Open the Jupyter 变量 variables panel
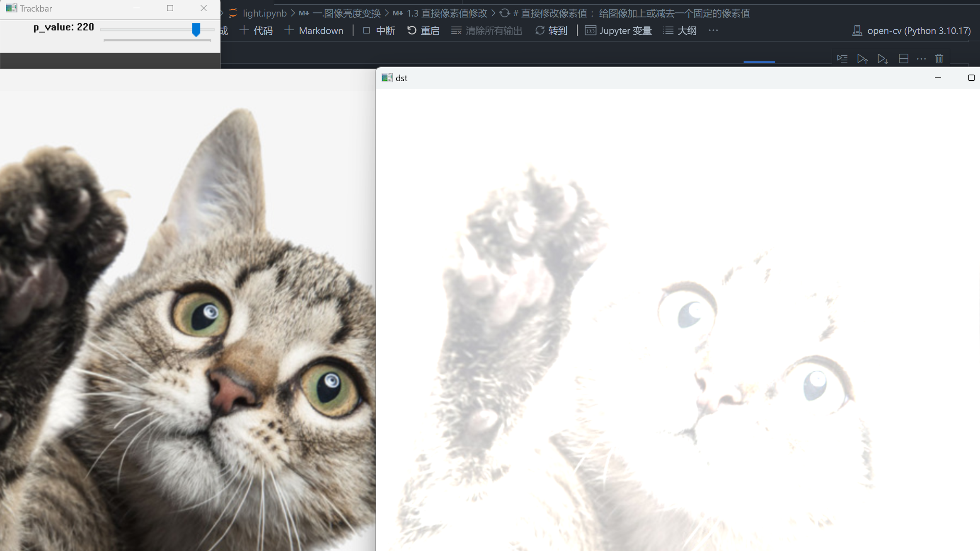This screenshot has width=980, height=551. (x=618, y=31)
